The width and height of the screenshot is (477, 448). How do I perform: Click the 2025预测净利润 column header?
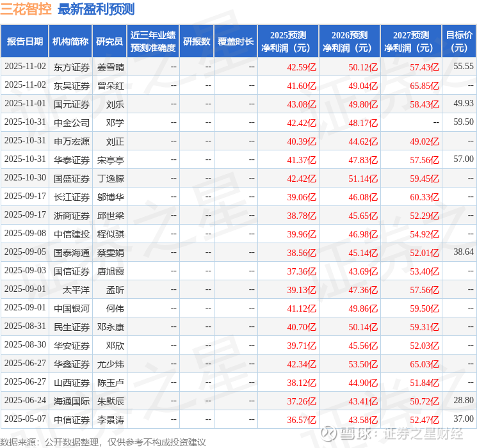[288, 42]
